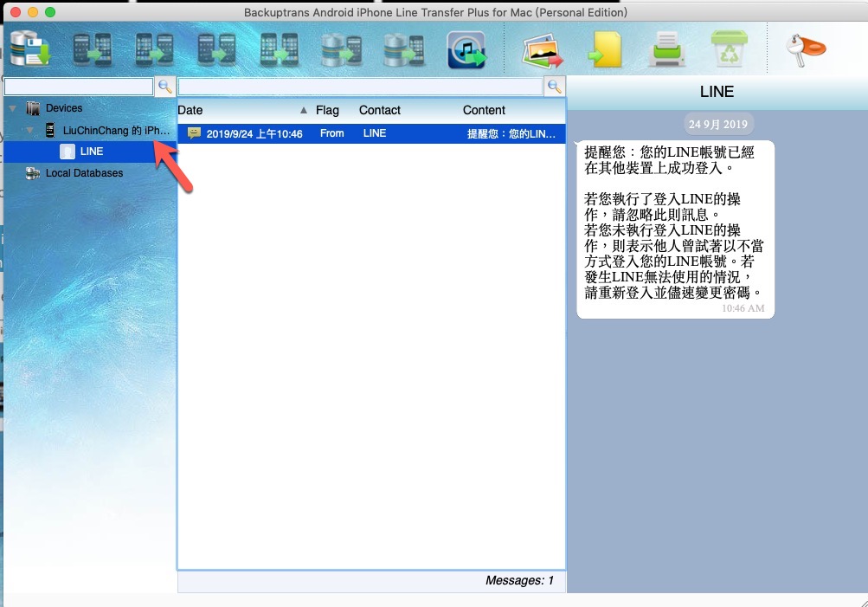This screenshot has width=868, height=607.
Task: Click the backup messages to local database icon
Action: [30, 48]
